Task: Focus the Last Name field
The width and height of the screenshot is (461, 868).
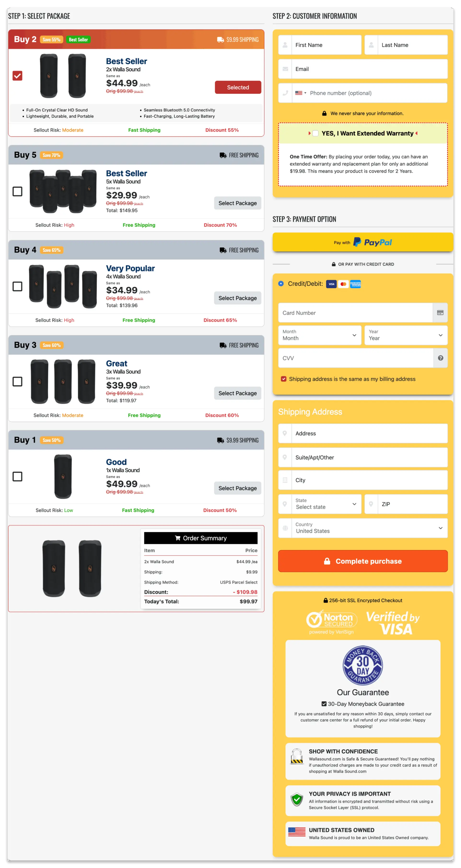Action: click(413, 45)
